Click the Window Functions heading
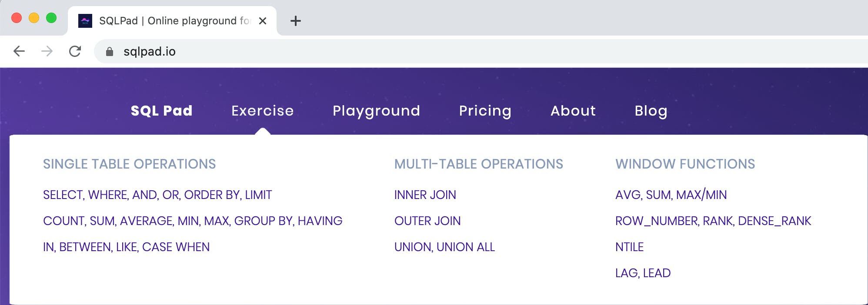Screen dimensions: 868x305 point(685,164)
